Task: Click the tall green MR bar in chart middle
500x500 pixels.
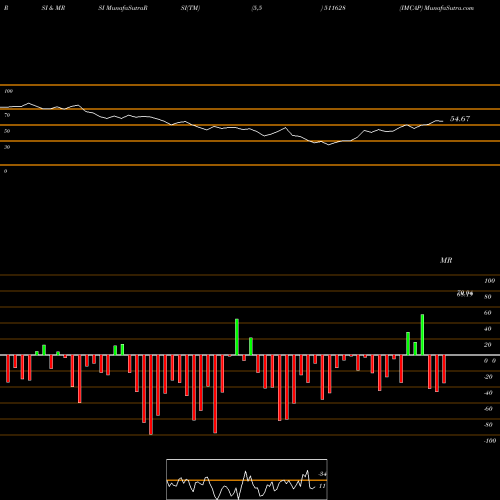Action: [237, 337]
